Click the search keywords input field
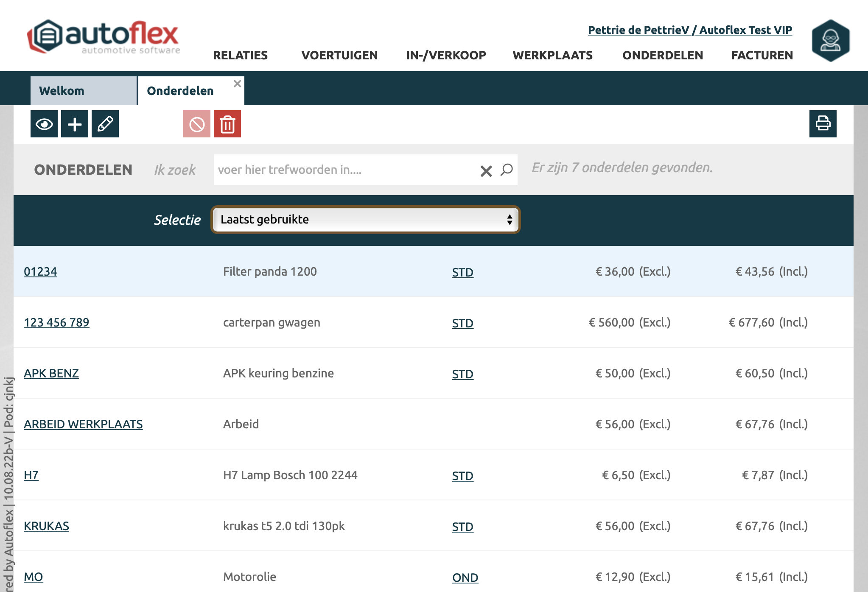This screenshot has width=868, height=592. (344, 170)
